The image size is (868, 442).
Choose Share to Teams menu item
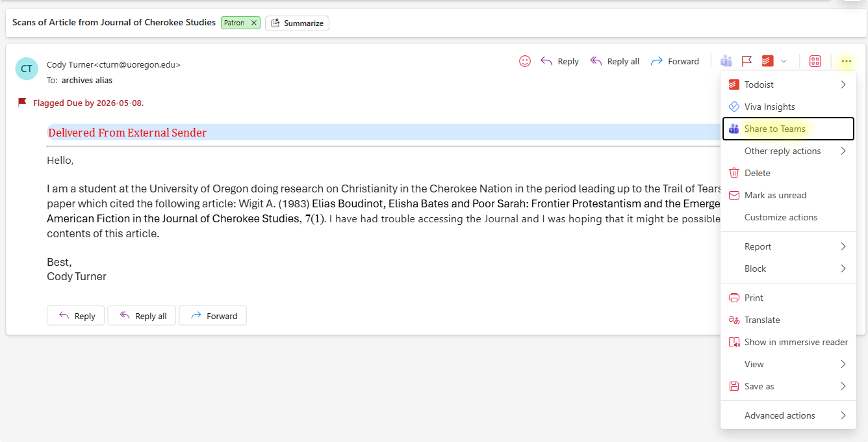788,129
